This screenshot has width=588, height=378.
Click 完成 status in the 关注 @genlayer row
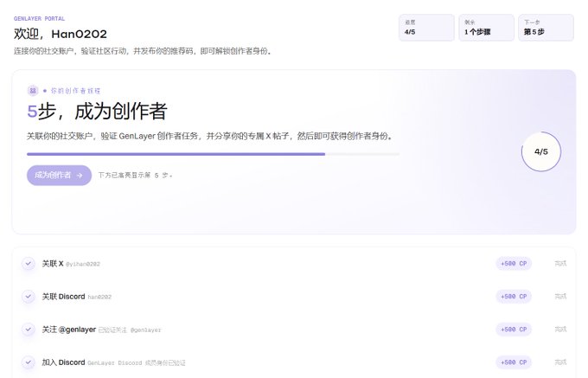coord(560,330)
